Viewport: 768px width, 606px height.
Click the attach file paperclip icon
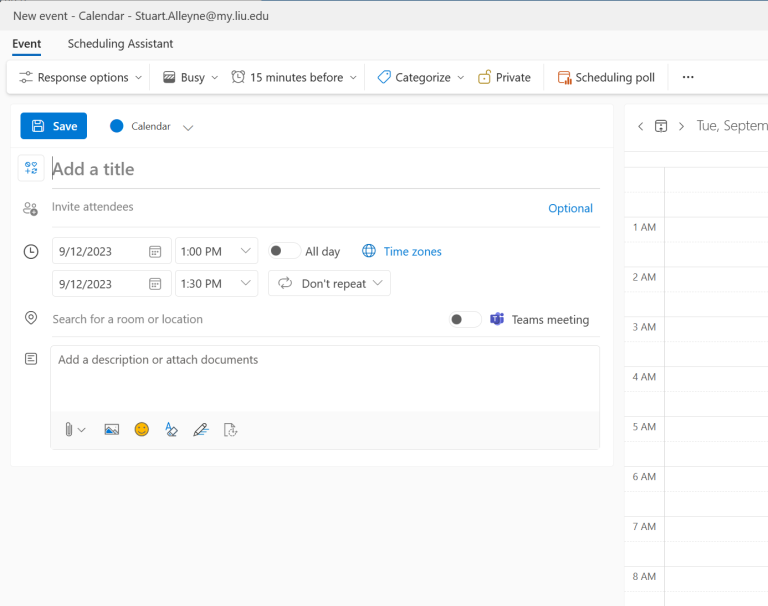pos(70,429)
